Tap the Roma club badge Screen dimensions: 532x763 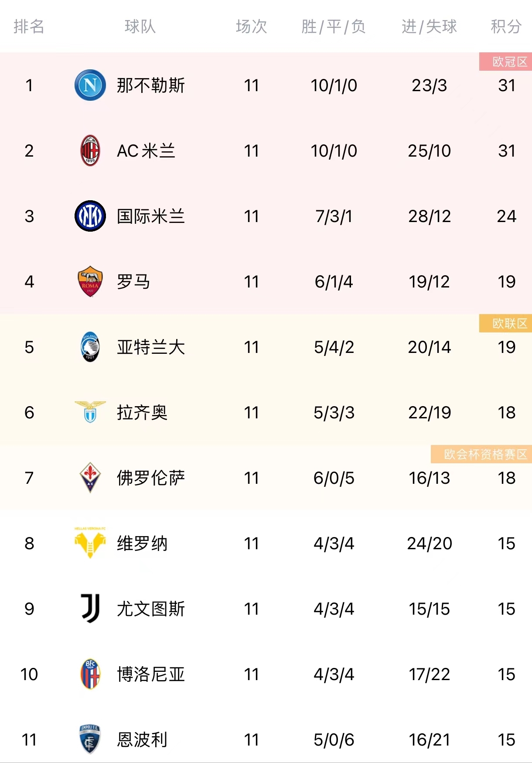pyautogui.click(x=90, y=281)
